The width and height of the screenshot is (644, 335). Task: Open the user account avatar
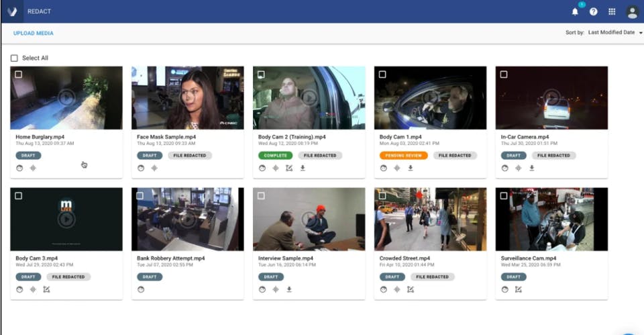click(x=632, y=11)
